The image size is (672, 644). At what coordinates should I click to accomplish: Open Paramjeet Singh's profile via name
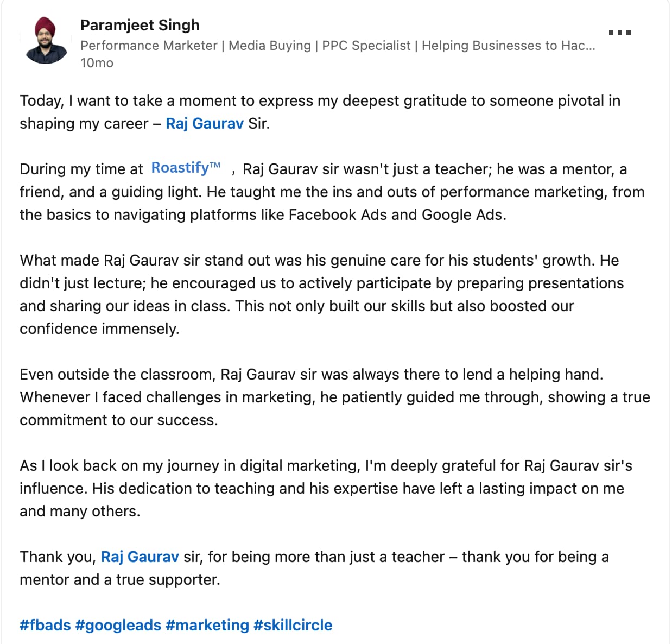(x=140, y=25)
